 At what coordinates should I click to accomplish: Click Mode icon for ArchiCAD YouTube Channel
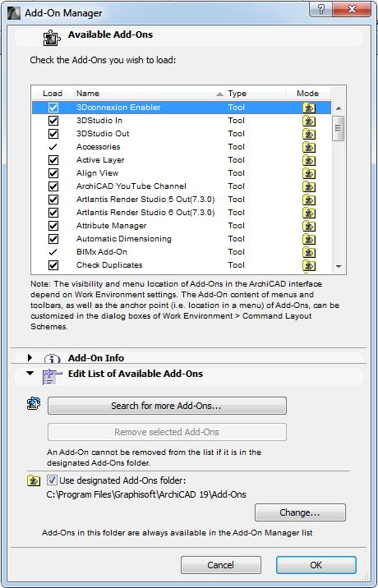(x=309, y=186)
